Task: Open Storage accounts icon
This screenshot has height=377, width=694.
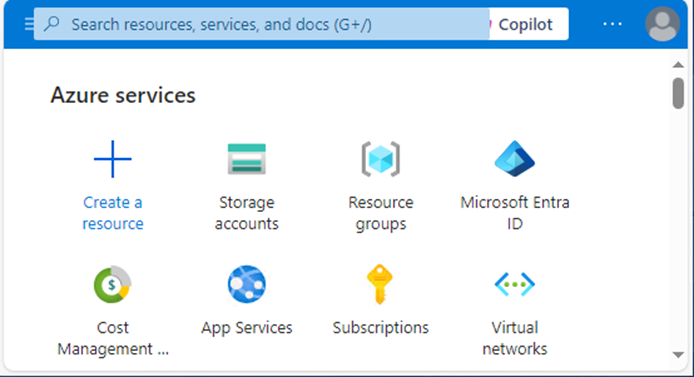Action: [247, 159]
